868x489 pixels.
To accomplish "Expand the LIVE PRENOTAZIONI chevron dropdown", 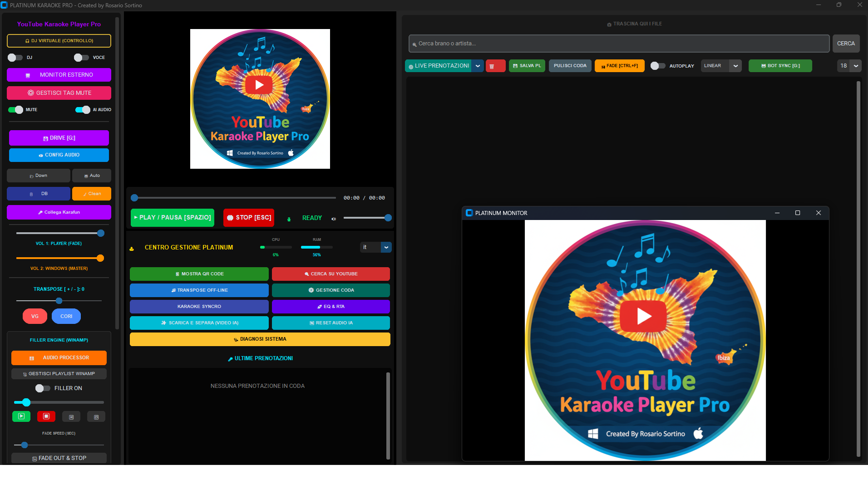I will click(x=478, y=66).
